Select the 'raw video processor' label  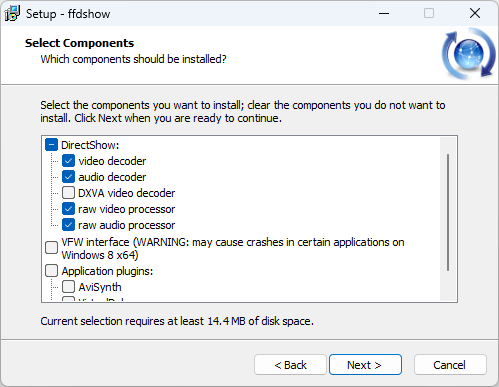click(x=127, y=209)
